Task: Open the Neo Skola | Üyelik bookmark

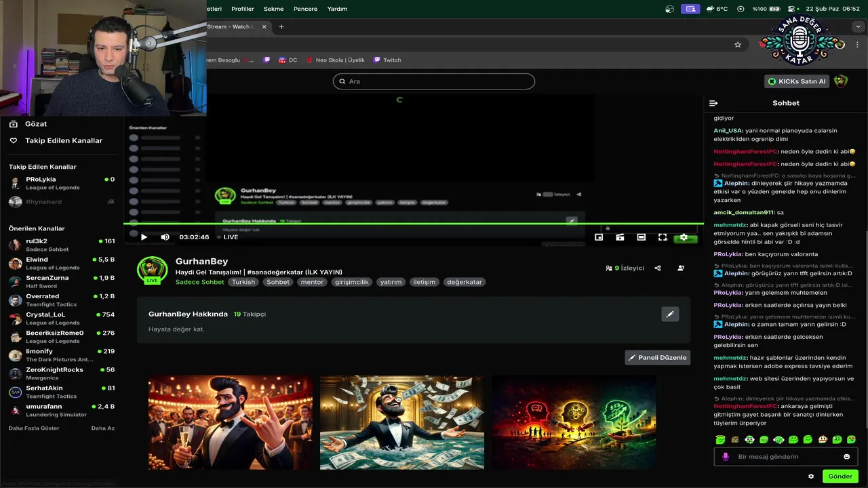Action: pos(335,60)
